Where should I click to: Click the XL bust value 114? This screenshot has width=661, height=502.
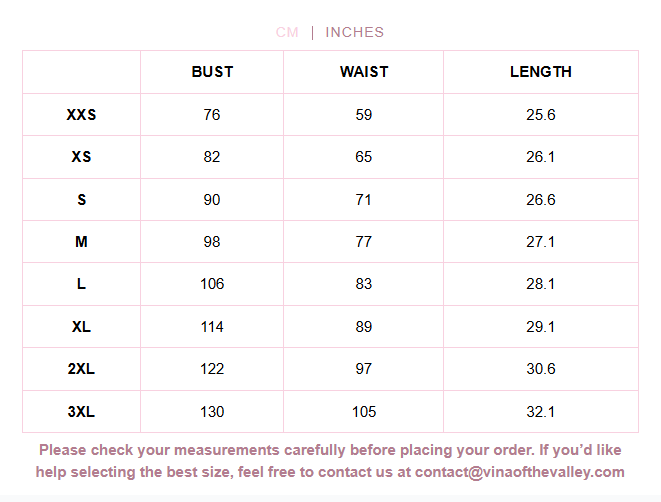click(212, 327)
